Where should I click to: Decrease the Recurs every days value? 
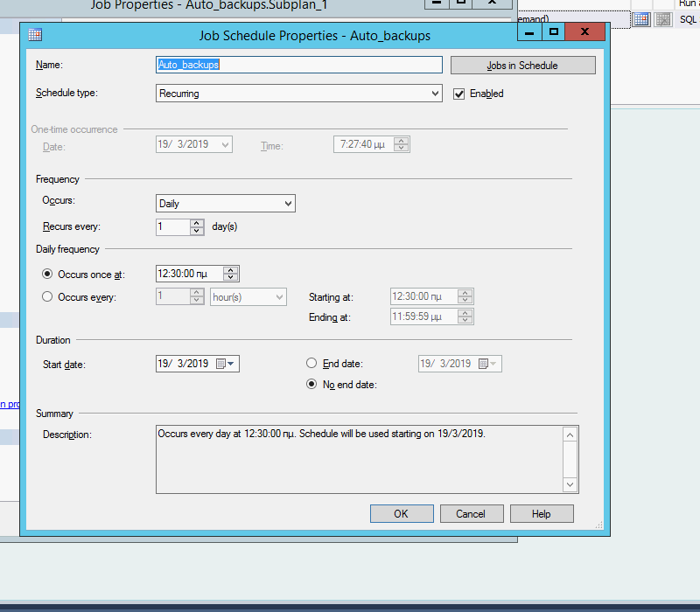coord(196,231)
